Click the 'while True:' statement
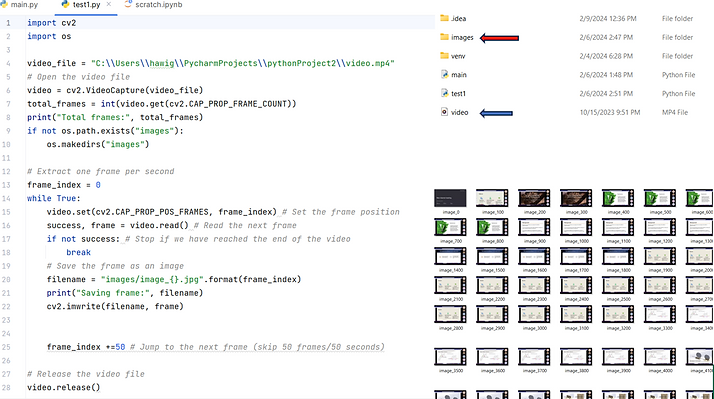Viewport: 714px width, 399px height. (x=54, y=199)
